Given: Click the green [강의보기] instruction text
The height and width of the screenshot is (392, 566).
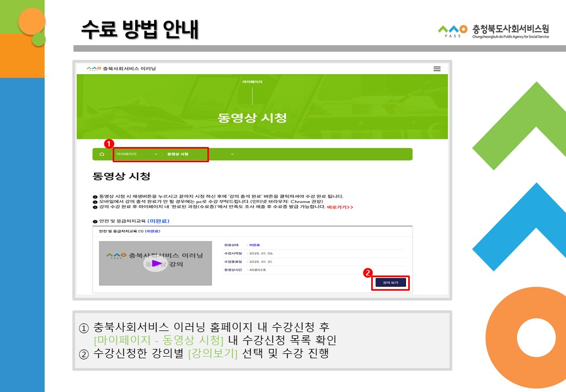Looking at the screenshot, I should [213, 353].
